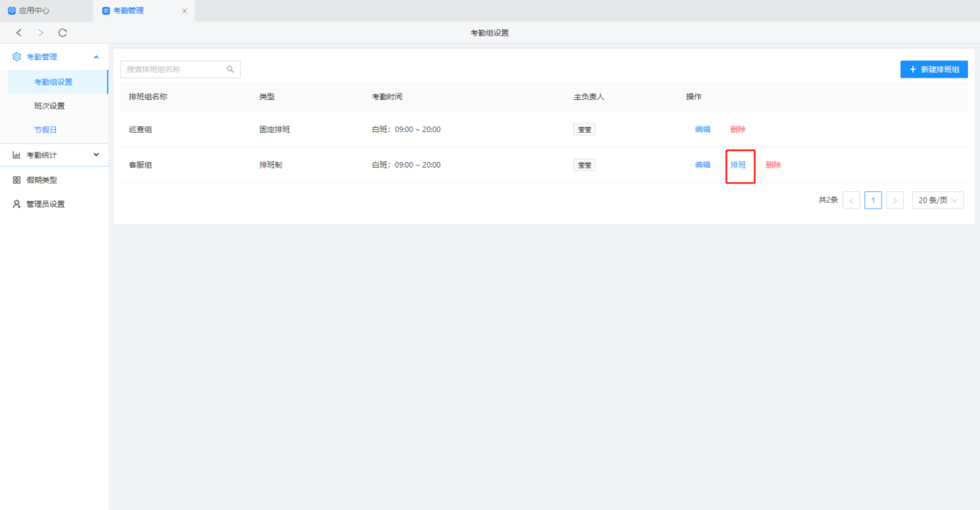
Task: Click the browser back arrow icon
Action: (19, 33)
